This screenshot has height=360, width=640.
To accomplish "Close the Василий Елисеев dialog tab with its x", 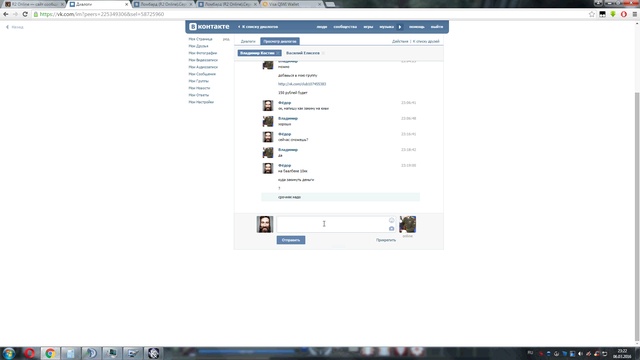I will click(x=323, y=53).
